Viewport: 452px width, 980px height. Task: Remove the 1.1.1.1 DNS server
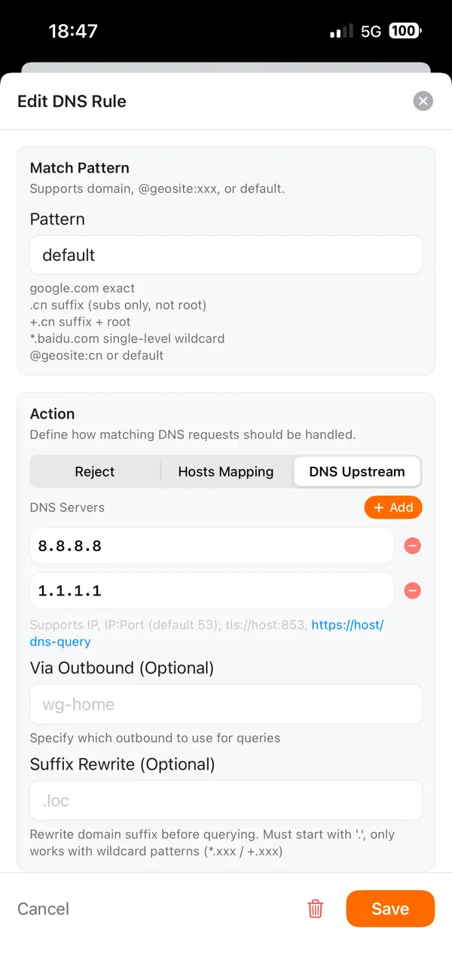(413, 590)
